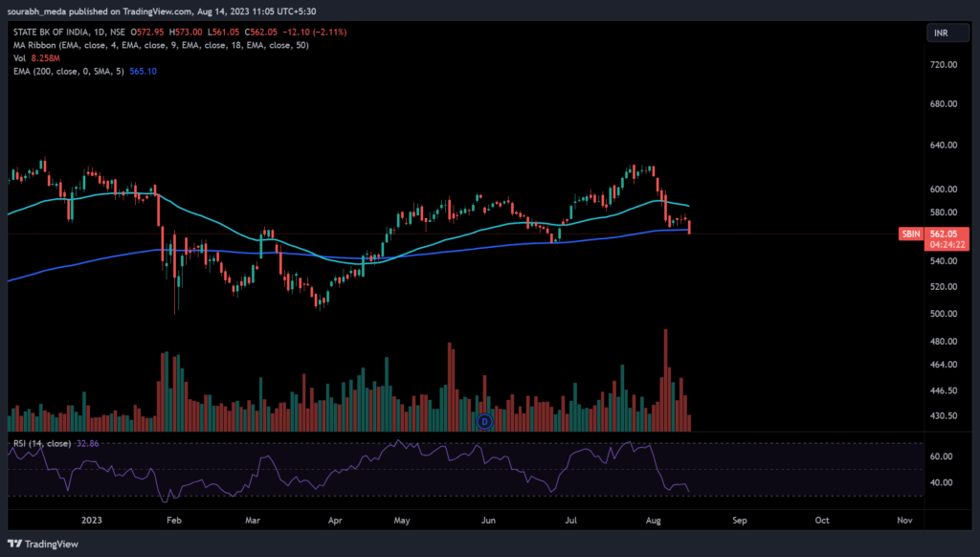Viewport: 980px width, 557px height.
Task: Click the May time axis label
Action: pos(401,520)
